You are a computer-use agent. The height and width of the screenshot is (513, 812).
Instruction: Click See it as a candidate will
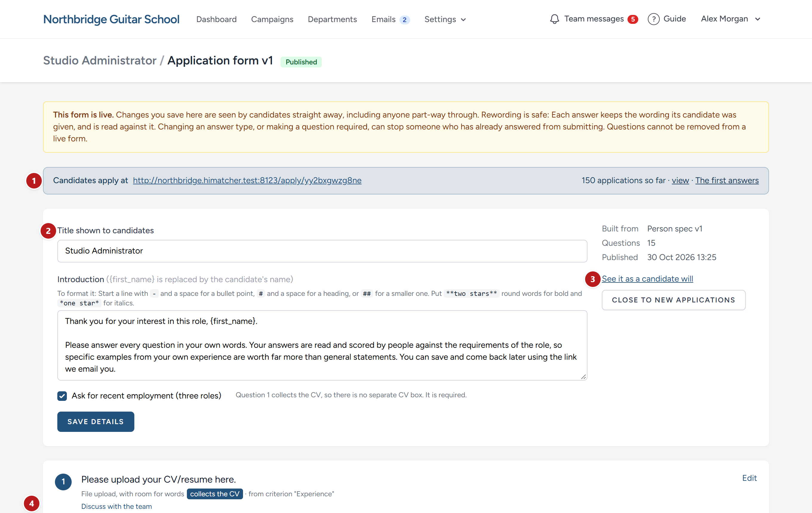[648, 279]
